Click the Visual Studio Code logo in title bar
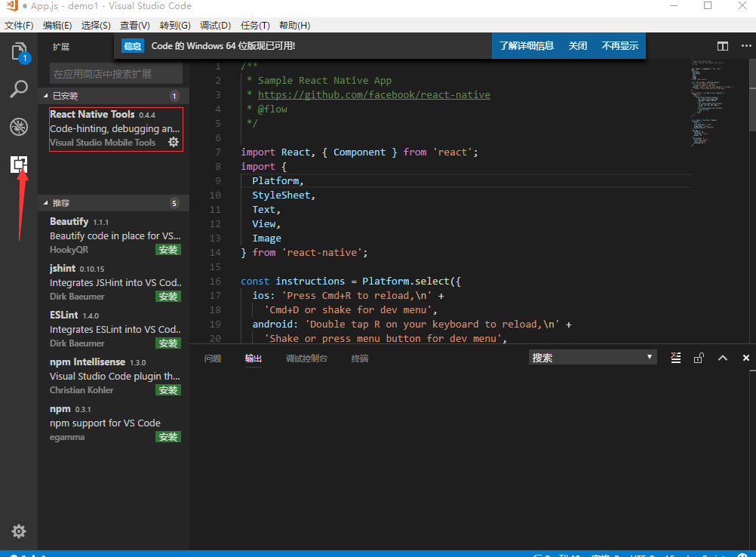This screenshot has height=557, width=756. (11, 6)
